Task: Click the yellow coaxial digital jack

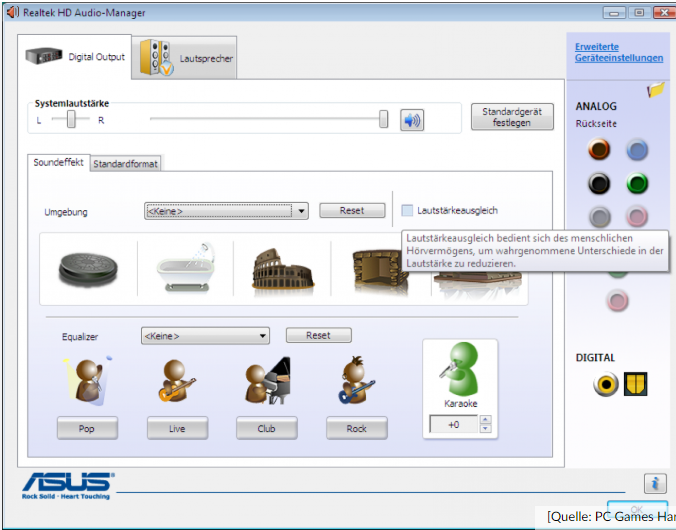Action: (x=605, y=384)
